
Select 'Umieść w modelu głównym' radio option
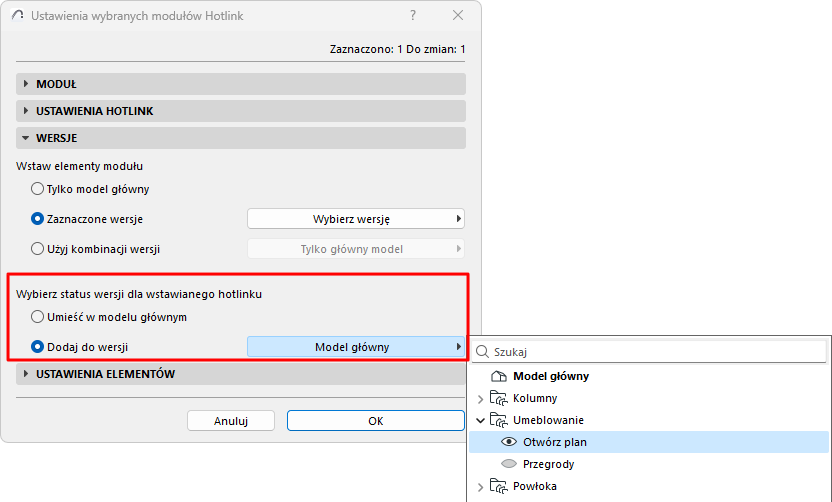(x=109, y=317)
